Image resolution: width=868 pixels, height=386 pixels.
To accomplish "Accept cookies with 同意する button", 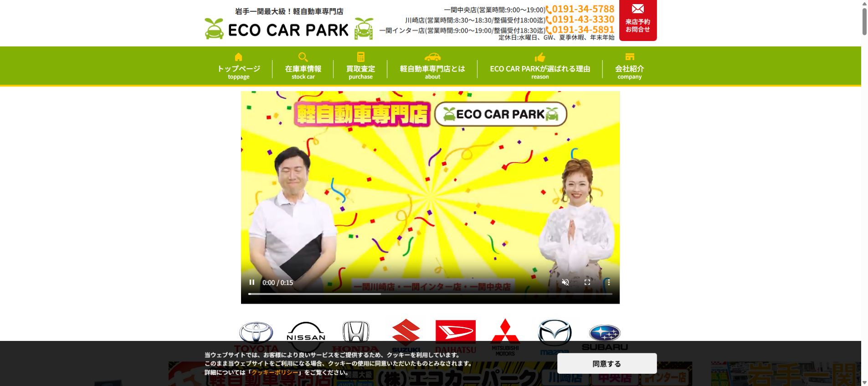I will click(x=607, y=364).
